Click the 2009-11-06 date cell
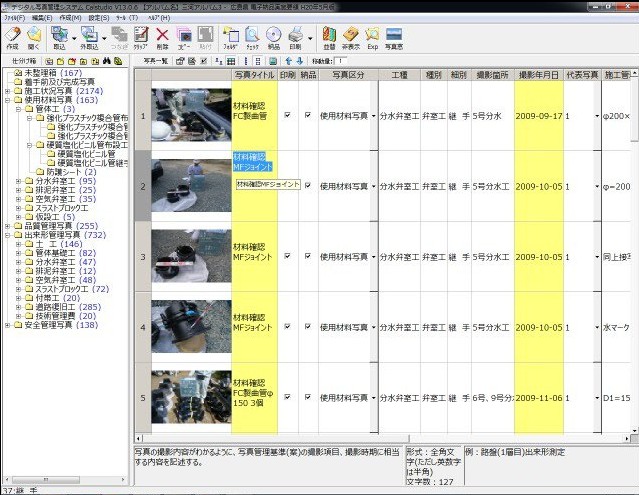The height and width of the screenshot is (495, 639). (538, 398)
